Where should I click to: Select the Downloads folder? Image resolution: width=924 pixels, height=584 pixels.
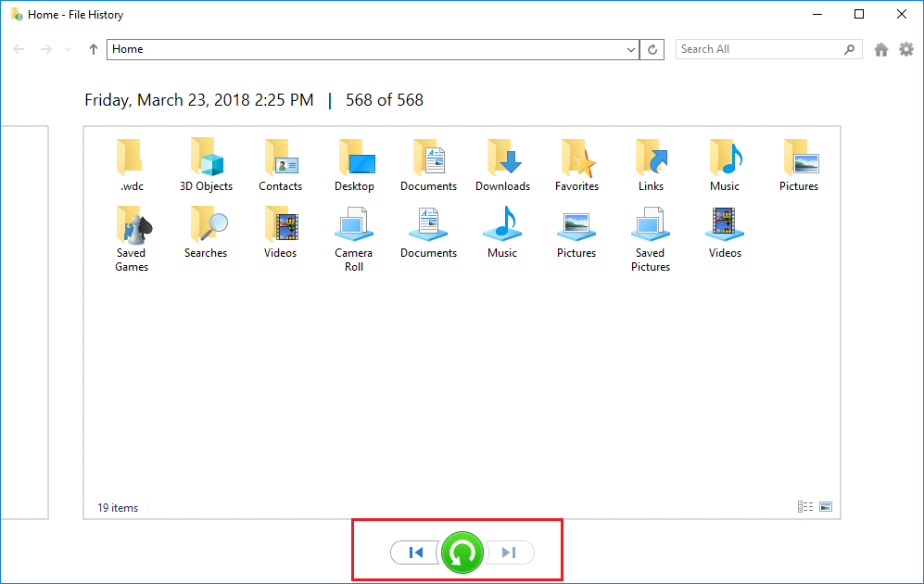502,164
